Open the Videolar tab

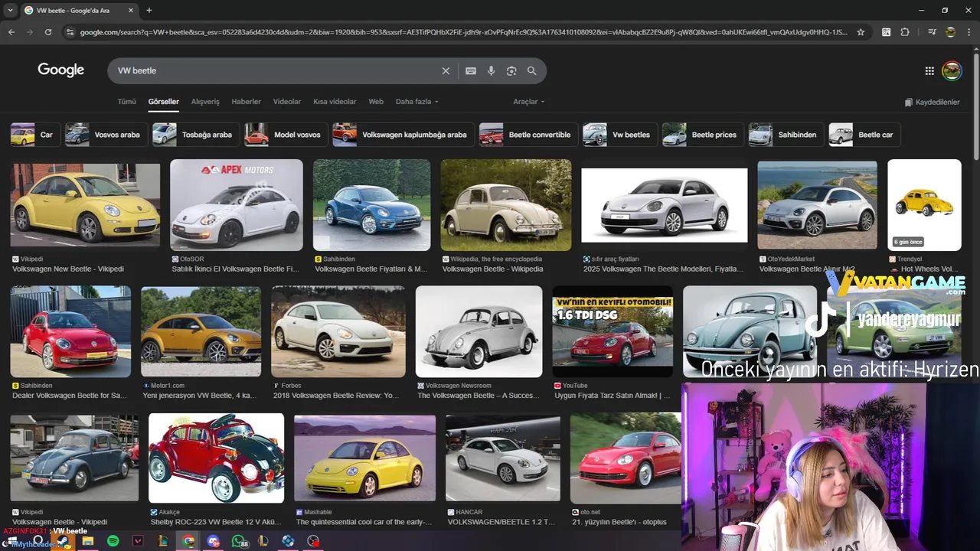click(287, 102)
